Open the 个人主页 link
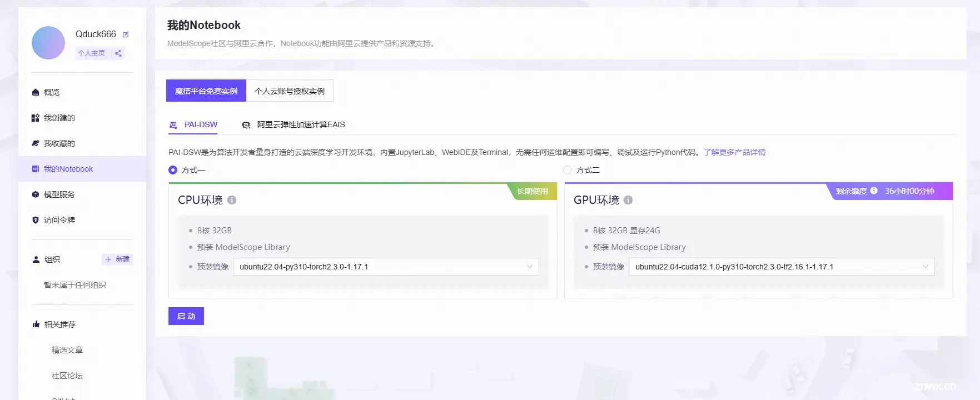This screenshot has width=980, height=400. coord(91,53)
